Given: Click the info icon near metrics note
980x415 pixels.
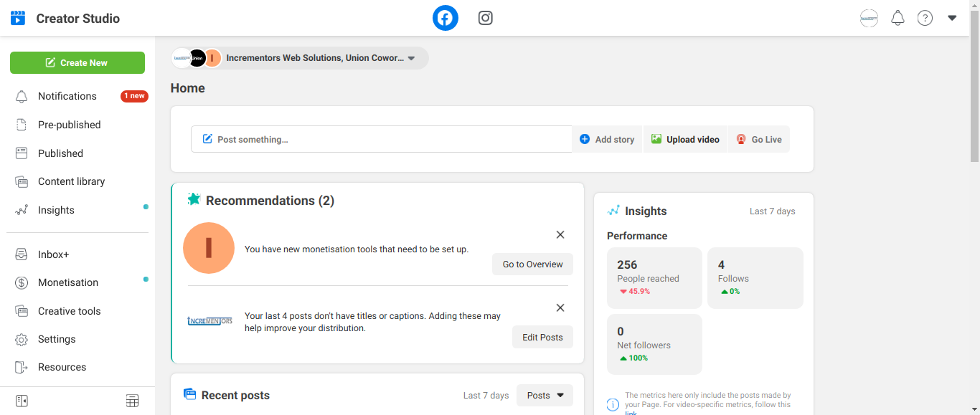Looking at the screenshot, I should pos(613,405).
